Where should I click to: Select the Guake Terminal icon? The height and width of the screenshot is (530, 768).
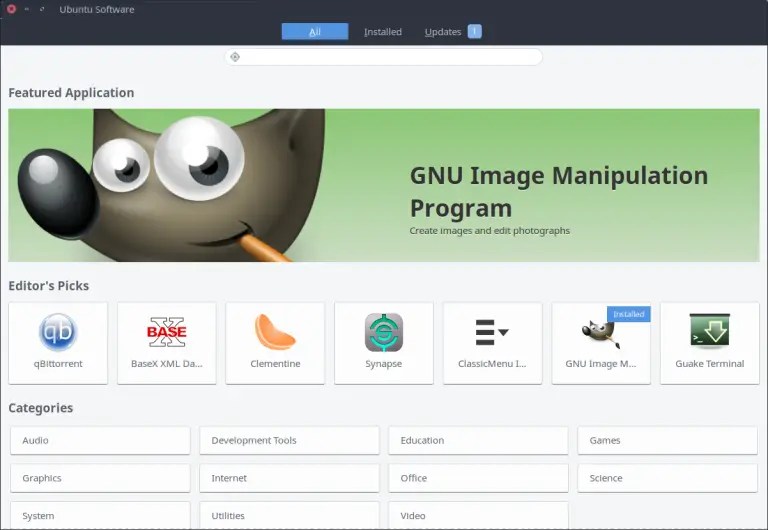click(709, 331)
